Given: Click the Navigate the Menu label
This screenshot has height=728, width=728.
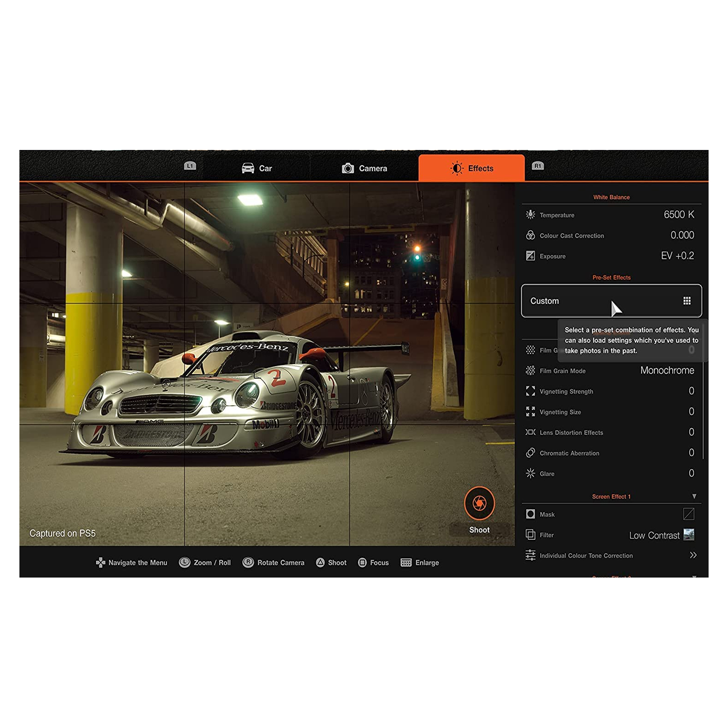Looking at the screenshot, I should tap(138, 563).
